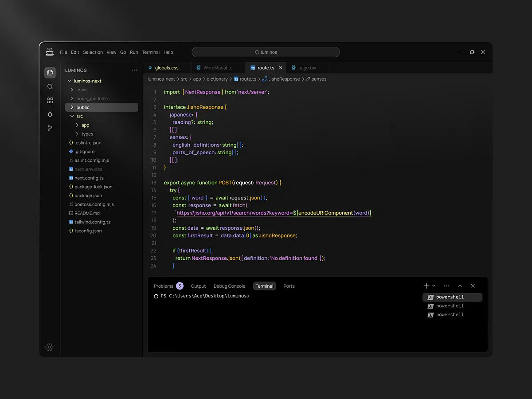Switch to the globals.css editor tab
Screen dimensions: 532x399
pyautogui.click(x=167, y=68)
